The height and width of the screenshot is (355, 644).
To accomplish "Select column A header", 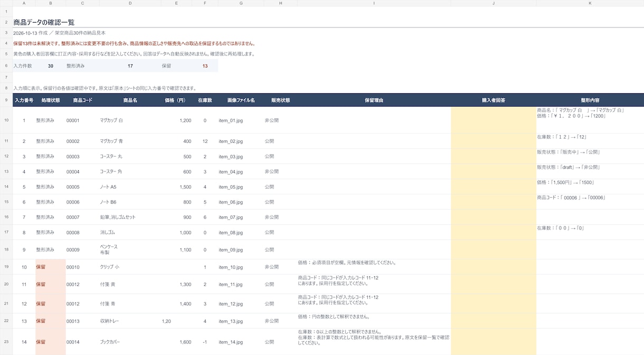I will pos(24,3).
